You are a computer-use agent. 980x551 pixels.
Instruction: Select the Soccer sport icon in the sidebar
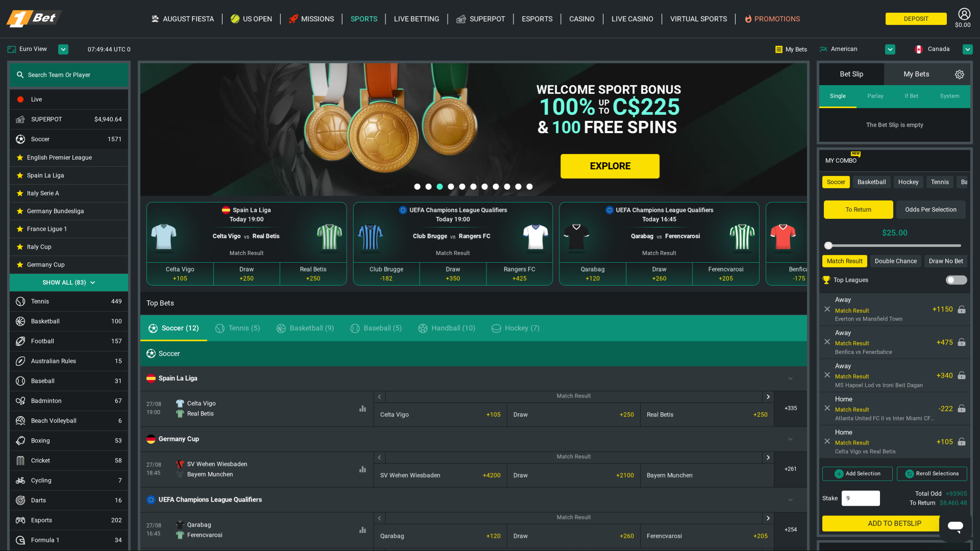click(20, 139)
